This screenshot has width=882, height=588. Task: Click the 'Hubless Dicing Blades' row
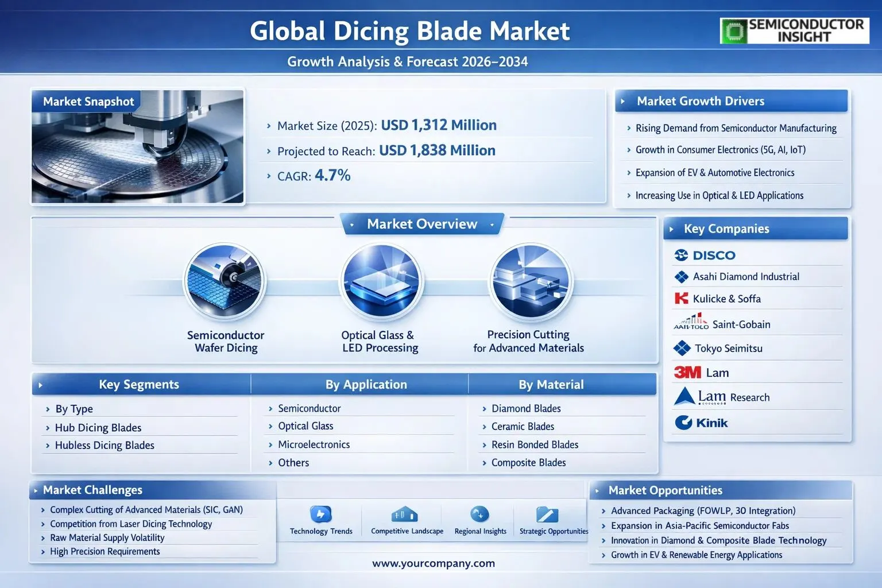(140, 446)
